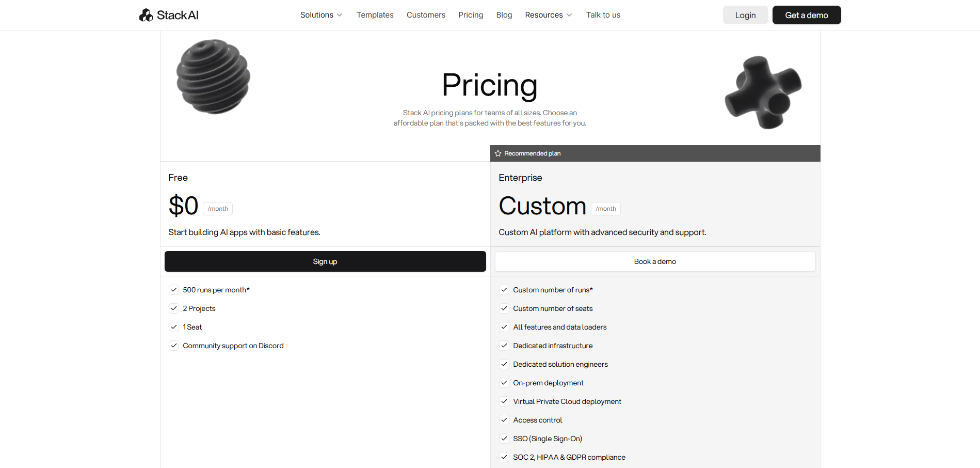Click the checkmark beside 500 runs per month
980x468 pixels.
tap(174, 290)
